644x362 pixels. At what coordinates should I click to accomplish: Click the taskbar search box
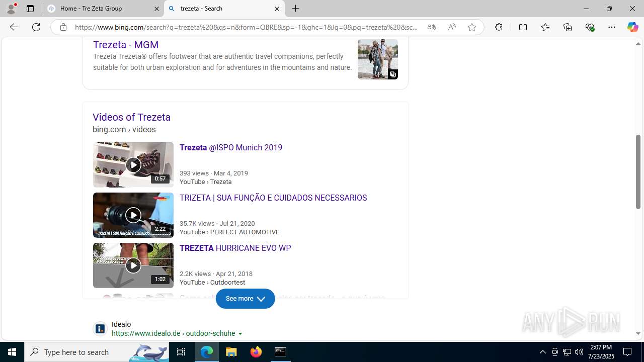pyautogui.click(x=97, y=352)
